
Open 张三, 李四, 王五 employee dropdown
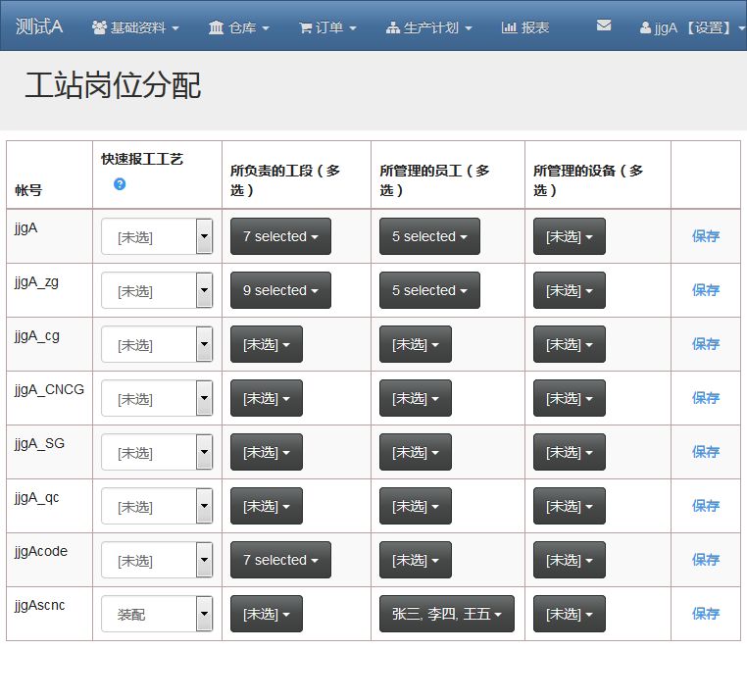pyautogui.click(x=447, y=614)
